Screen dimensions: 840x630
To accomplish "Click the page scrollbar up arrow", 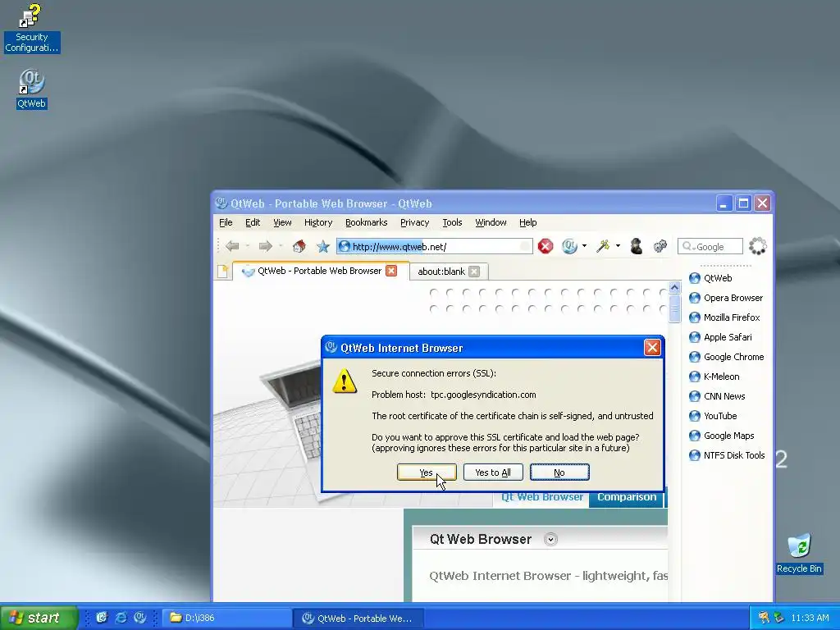I will (674, 288).
